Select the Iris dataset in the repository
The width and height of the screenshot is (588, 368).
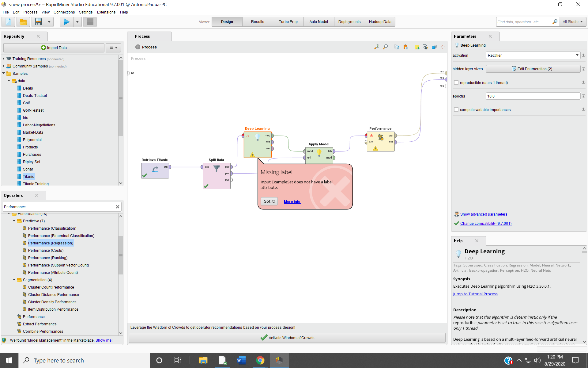click(x=25, y=118)
